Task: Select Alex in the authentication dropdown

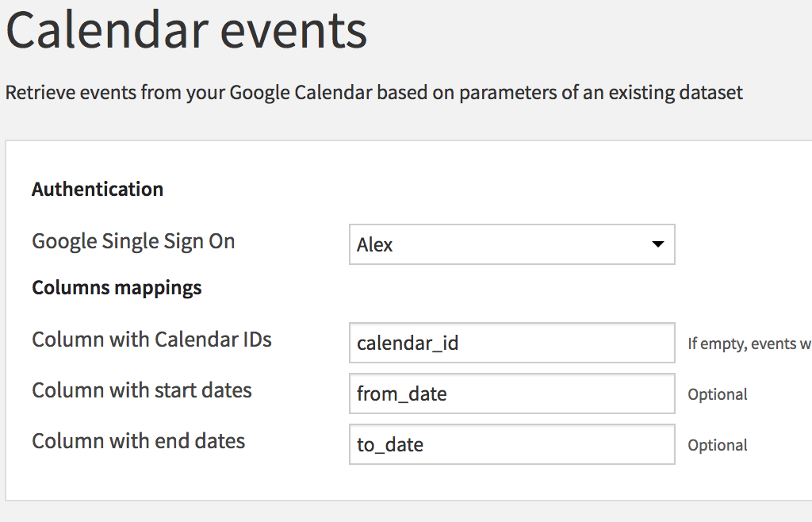Action: click(x=511, y=244)
